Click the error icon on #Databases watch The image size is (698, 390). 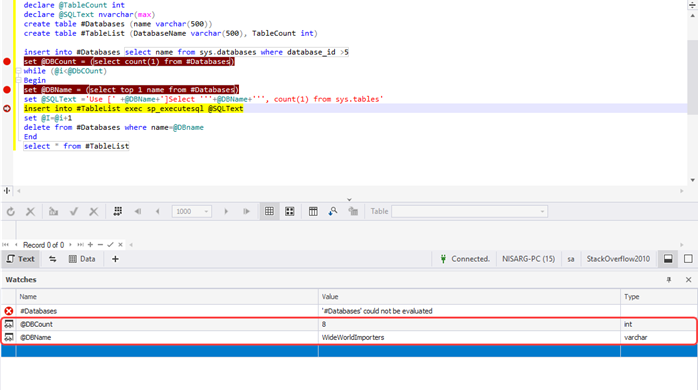(8, 311)
